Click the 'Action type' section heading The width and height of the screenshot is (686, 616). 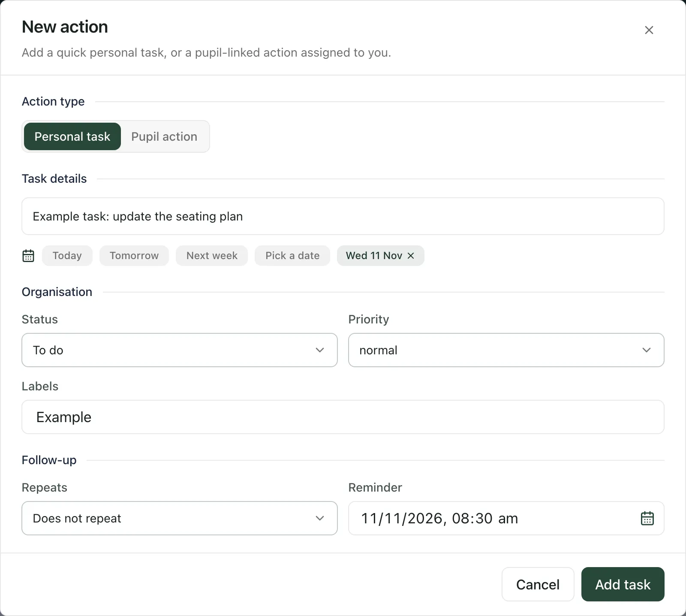[x=53, y=102]
